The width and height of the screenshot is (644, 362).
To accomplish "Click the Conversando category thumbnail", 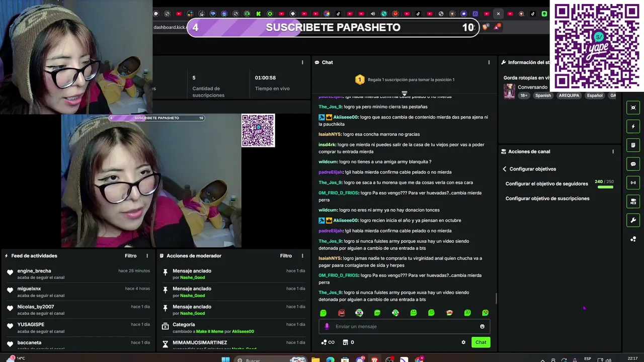I will pyautogui.click(x=509, y=91).
